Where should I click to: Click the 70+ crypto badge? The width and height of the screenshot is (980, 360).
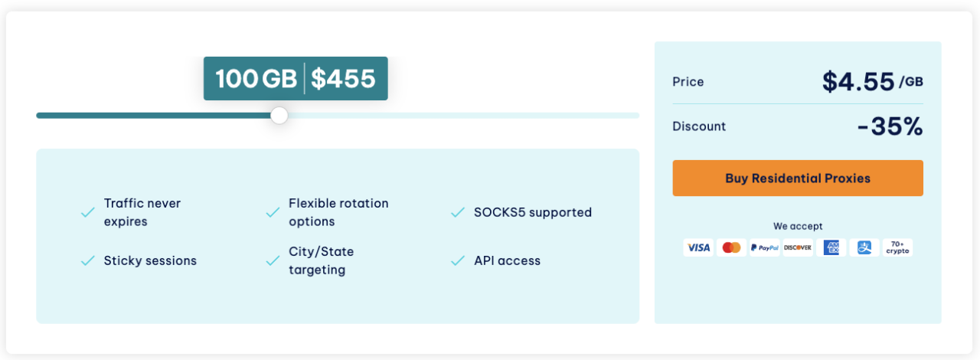coord(897,247)
